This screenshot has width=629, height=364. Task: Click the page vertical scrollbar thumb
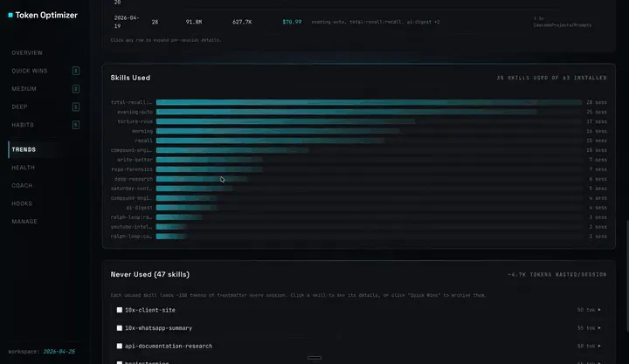627,276
